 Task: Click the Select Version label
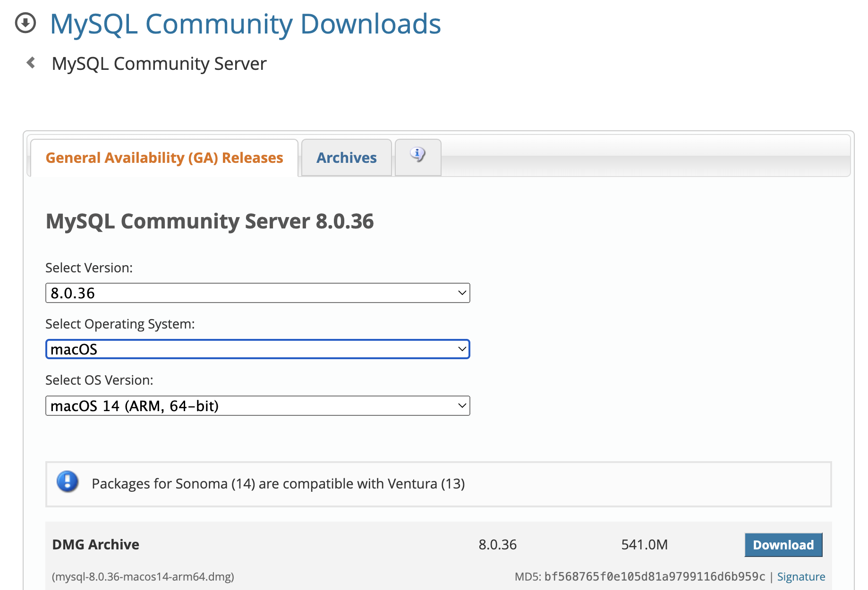click(x=89, y=268)
